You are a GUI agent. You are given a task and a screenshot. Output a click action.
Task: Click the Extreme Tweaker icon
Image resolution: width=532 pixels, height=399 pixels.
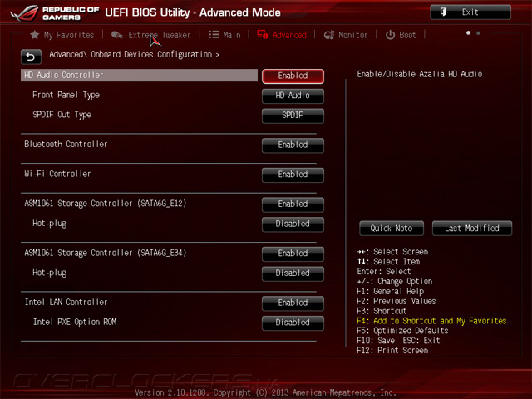[x=117, y=35]
